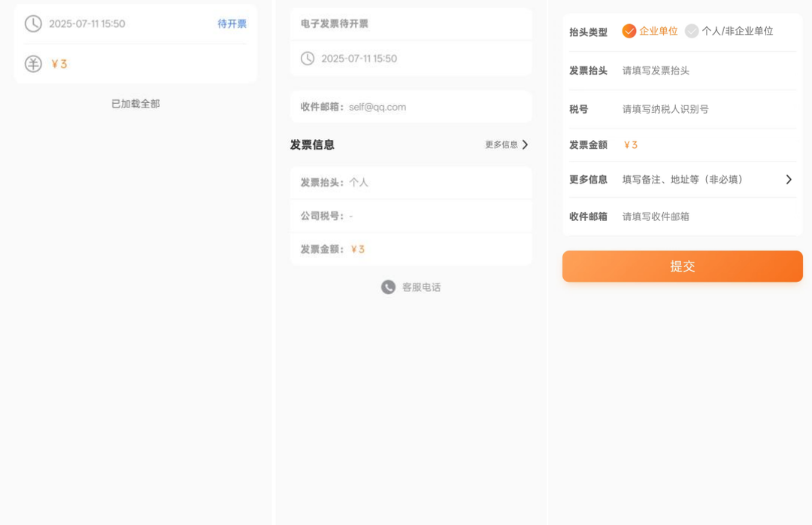The image size is (812, 525).
Task: Click the yen currency circle icon
Action: click(x=33, y=64)
